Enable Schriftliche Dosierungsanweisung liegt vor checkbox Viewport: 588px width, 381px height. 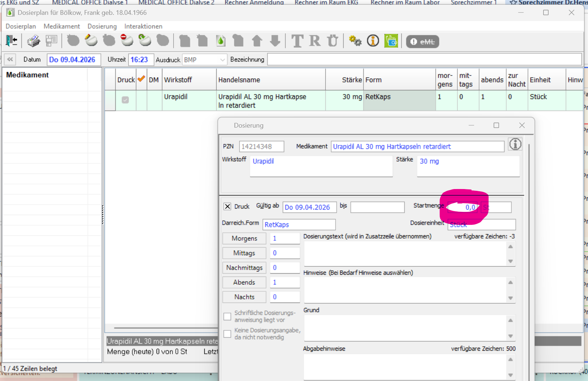(227, 317)
